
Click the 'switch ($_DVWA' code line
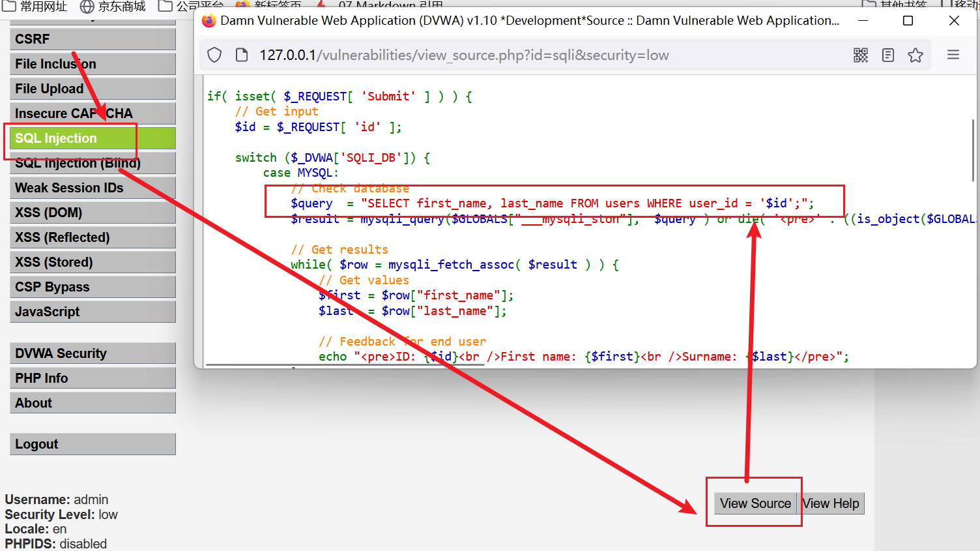[332, 158]
